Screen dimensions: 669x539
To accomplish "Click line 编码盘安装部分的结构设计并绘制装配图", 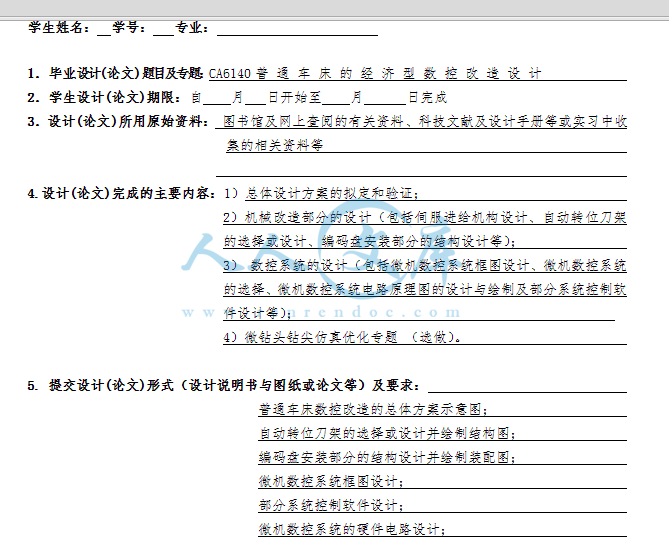I will [387, 457].
